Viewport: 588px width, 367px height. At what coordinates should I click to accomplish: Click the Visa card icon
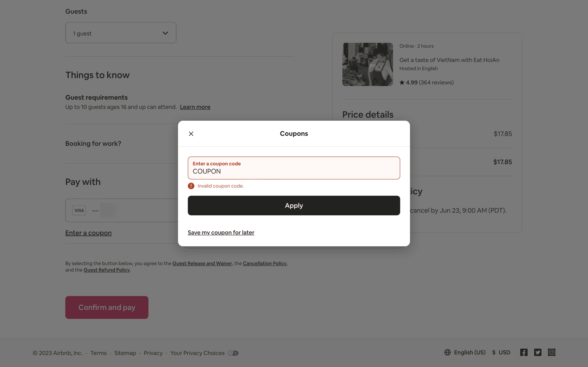pyautogui.click(x=79, y=210)
